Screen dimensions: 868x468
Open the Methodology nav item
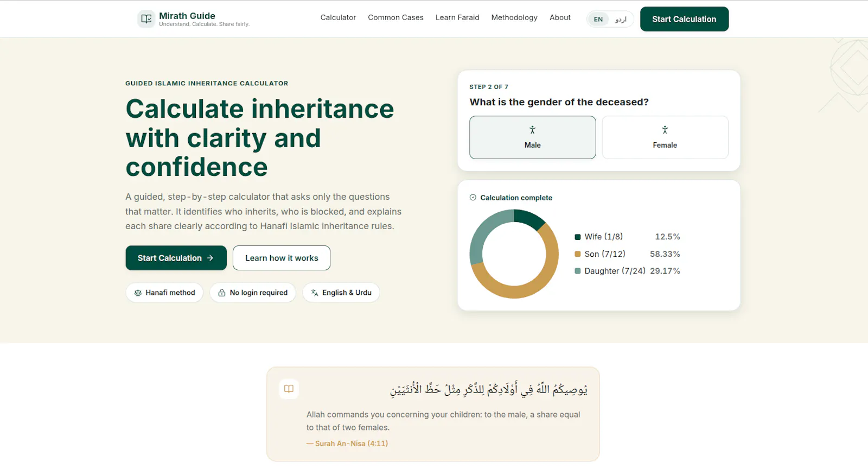click(514, 17)
